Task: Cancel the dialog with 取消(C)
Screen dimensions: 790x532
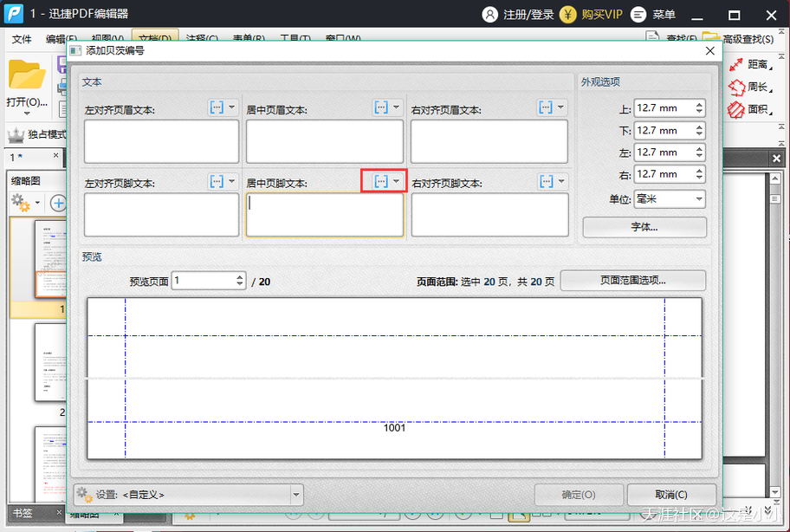Action: [x=671, y=495]
